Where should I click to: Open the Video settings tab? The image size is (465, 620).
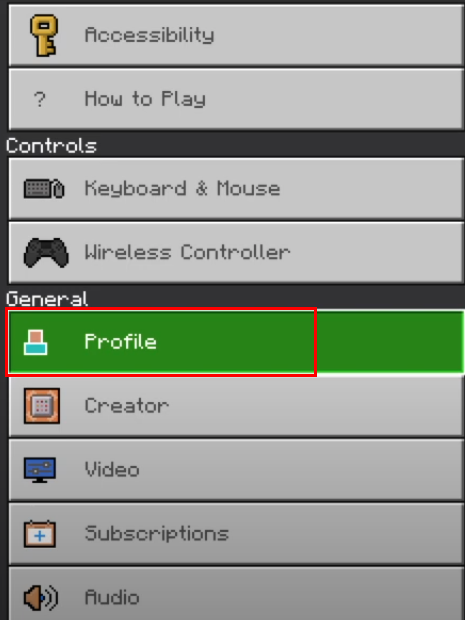coord(236,470)
